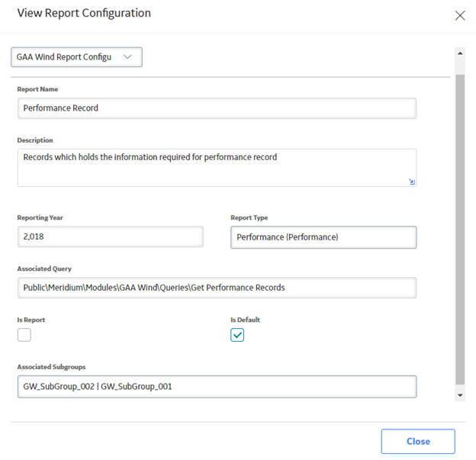Open the Associated Subgroups field
Viewport: 476px width, 460px height.
point(217,387)
